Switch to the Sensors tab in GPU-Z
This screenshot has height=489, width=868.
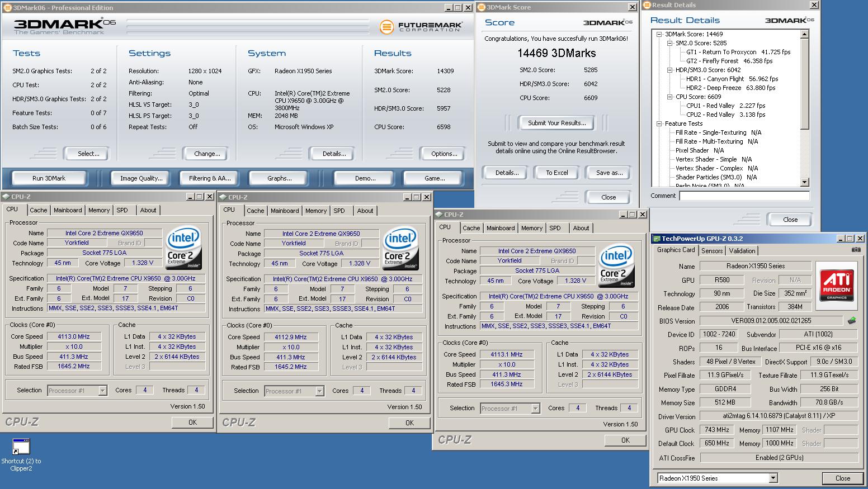(x=712, y=251)
